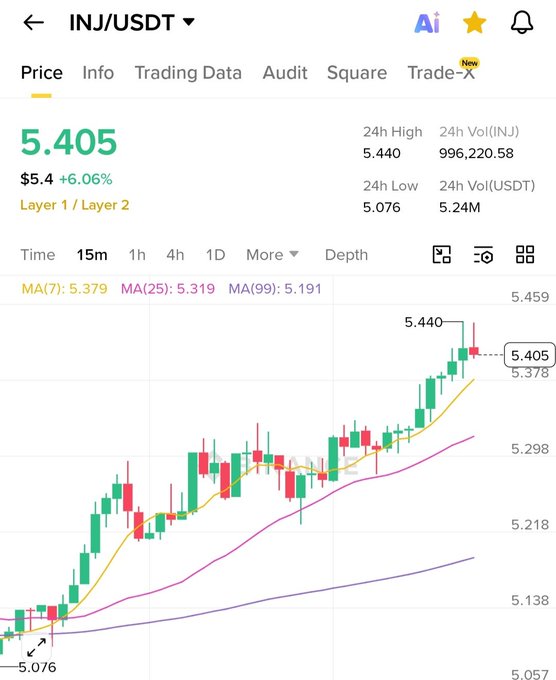Open the Trading Data tab
The height and width of the screenshot is (680, 556).
[x=188, y=72]
